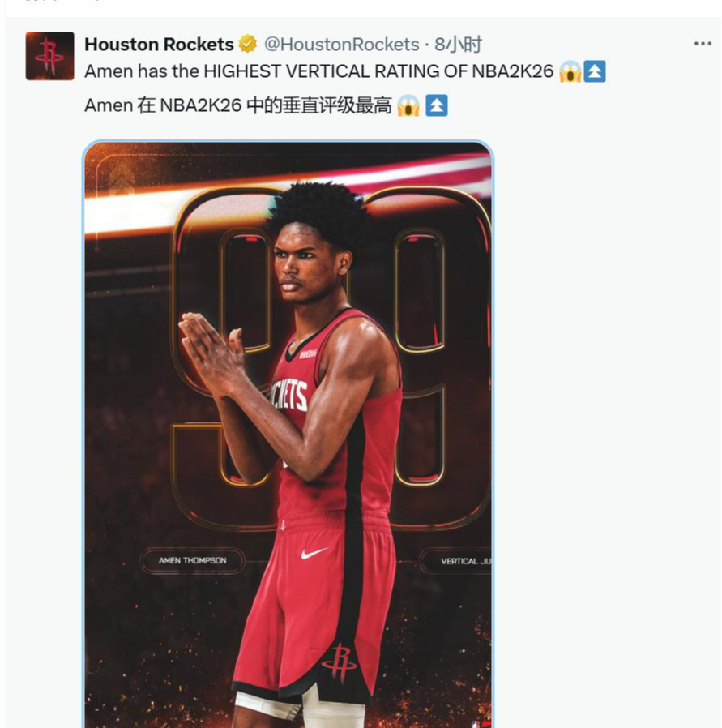Click the gold verified badge
722x728 pixels.
coord(248,44)
